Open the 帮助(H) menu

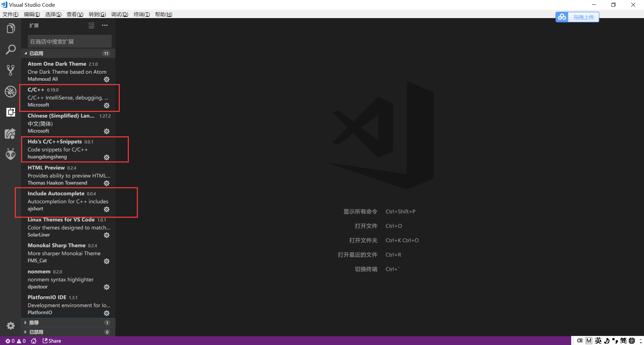pyautogui.click(x=164, y=14)
